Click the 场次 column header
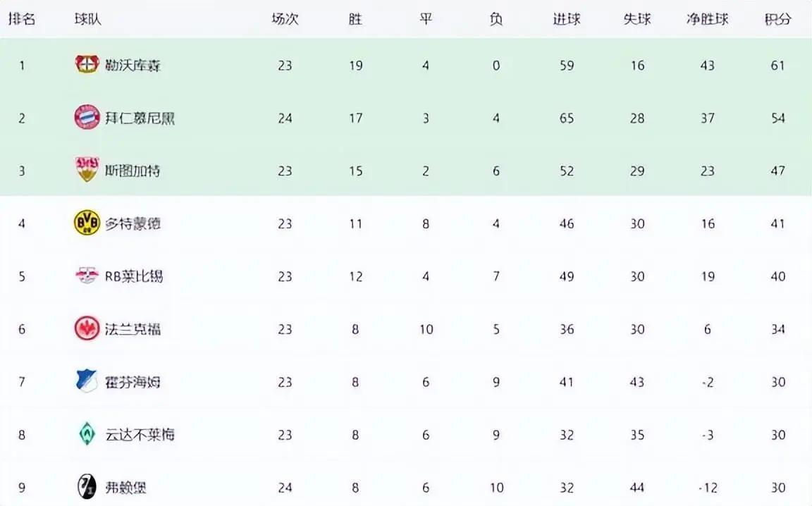Screen dimensions: 812x506 (x=285, y=19)
